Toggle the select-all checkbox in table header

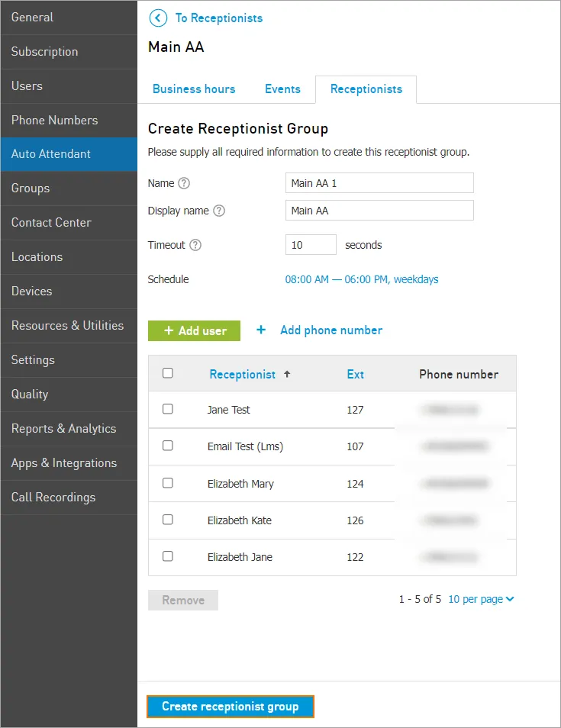pyautogui.click(x=168, y=373)
